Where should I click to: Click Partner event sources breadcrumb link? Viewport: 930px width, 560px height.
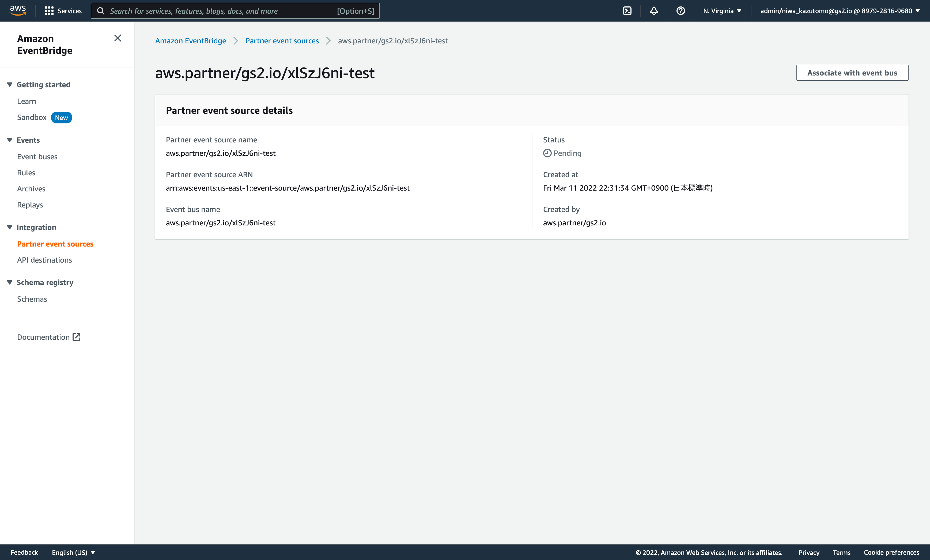pos(282,41)
